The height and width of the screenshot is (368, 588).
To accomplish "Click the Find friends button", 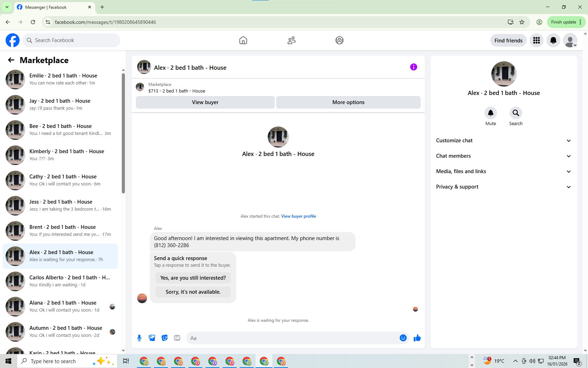I will point(508,40).
